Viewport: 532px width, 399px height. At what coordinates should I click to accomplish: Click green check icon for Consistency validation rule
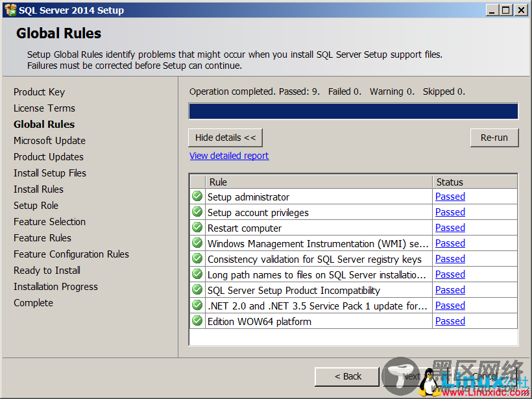[x=197, y=258]
